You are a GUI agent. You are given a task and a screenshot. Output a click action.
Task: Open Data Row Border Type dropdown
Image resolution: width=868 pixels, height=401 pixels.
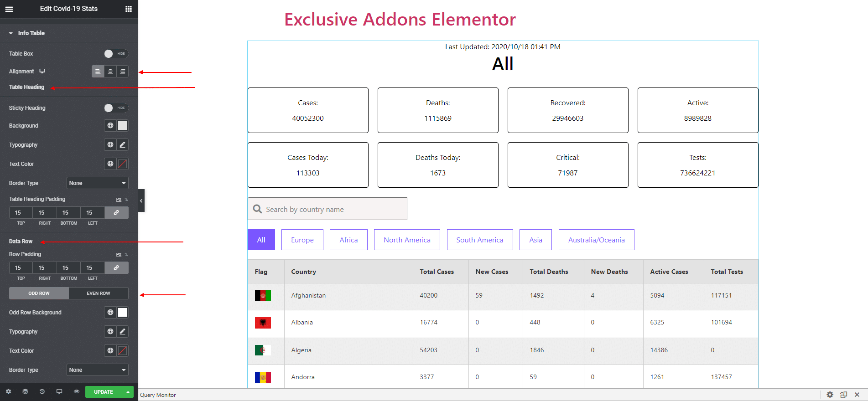(98, 370)
